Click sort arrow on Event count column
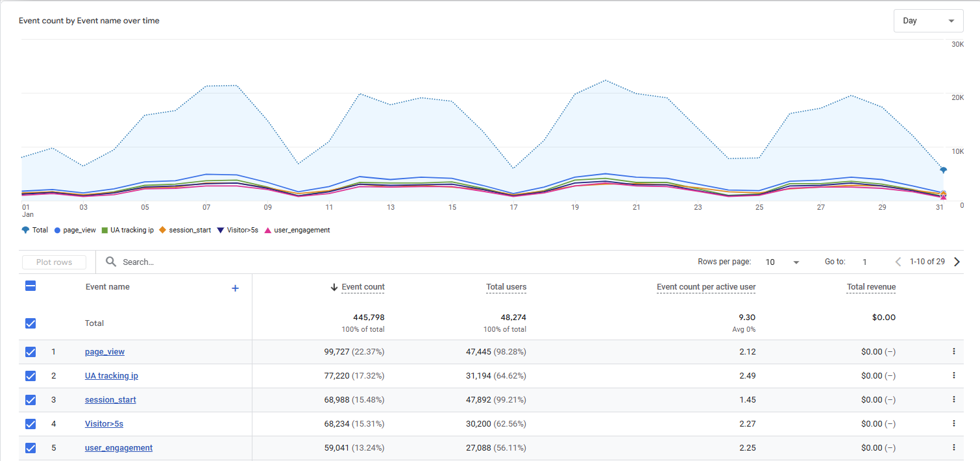 (x=334, y=287)
